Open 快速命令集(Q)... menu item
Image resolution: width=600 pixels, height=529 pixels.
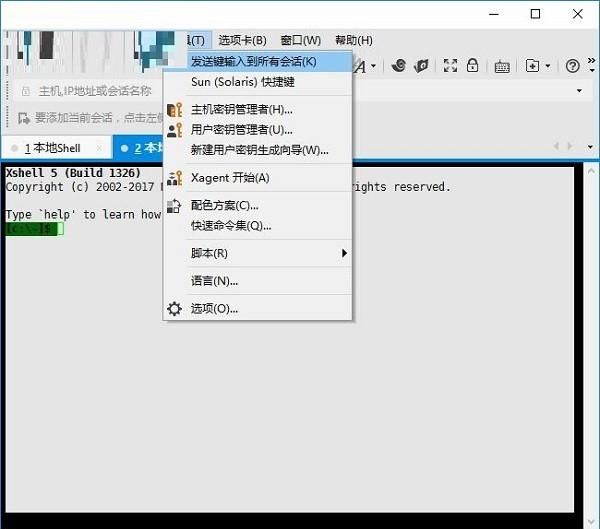[x=258, y=226]
